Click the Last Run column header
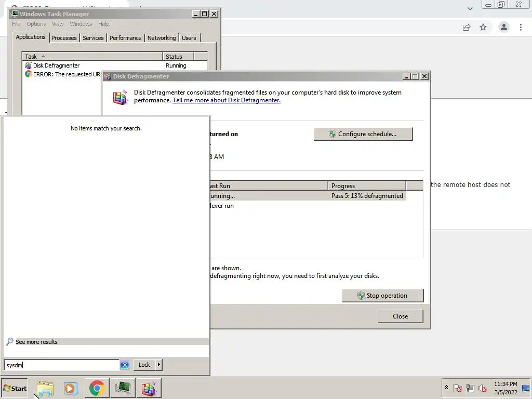 click(269, 186)
